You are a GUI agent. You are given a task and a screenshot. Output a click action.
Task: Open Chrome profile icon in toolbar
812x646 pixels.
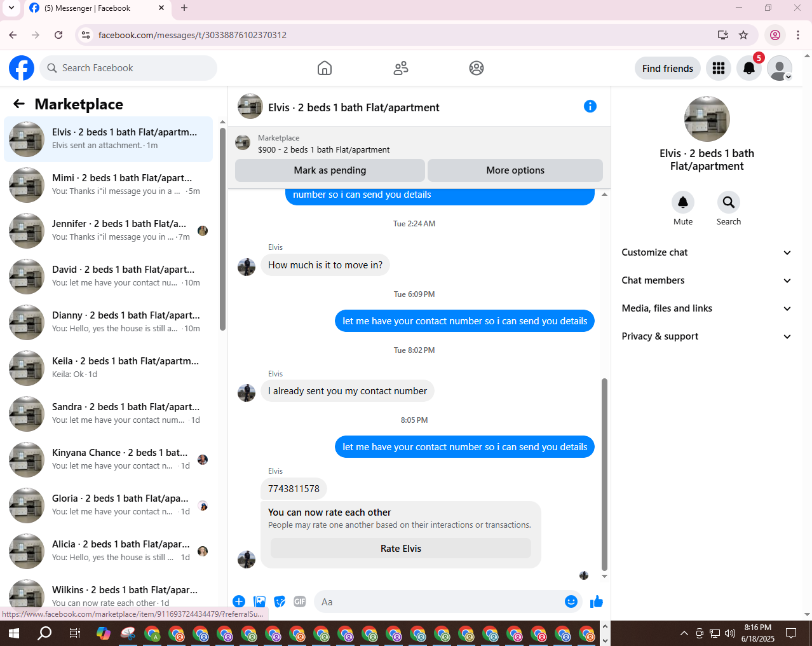coord(775,35)
